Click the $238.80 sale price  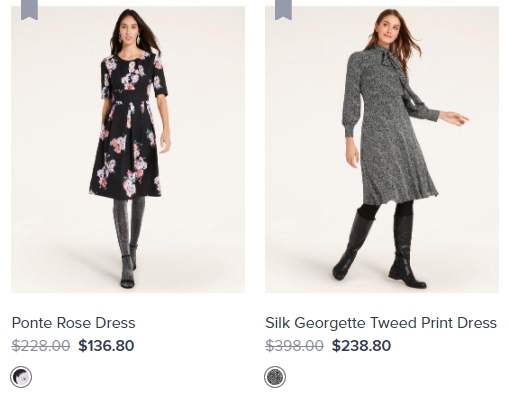tap(361, 346)
